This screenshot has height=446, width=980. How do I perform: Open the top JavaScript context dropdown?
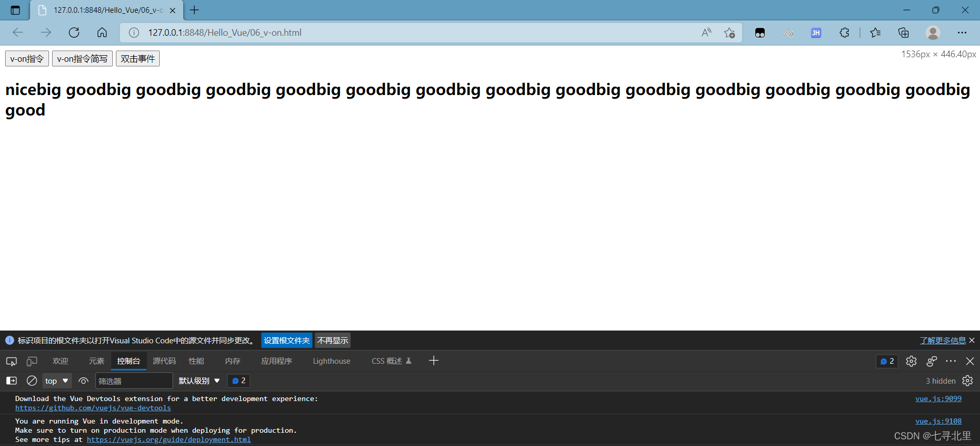(57, 381)
